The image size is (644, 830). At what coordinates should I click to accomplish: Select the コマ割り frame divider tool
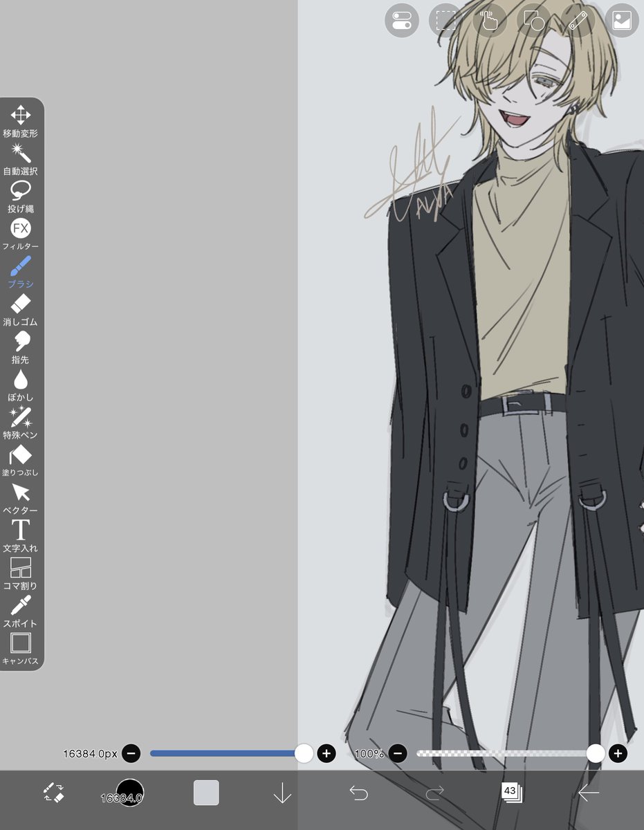[20, 573]
